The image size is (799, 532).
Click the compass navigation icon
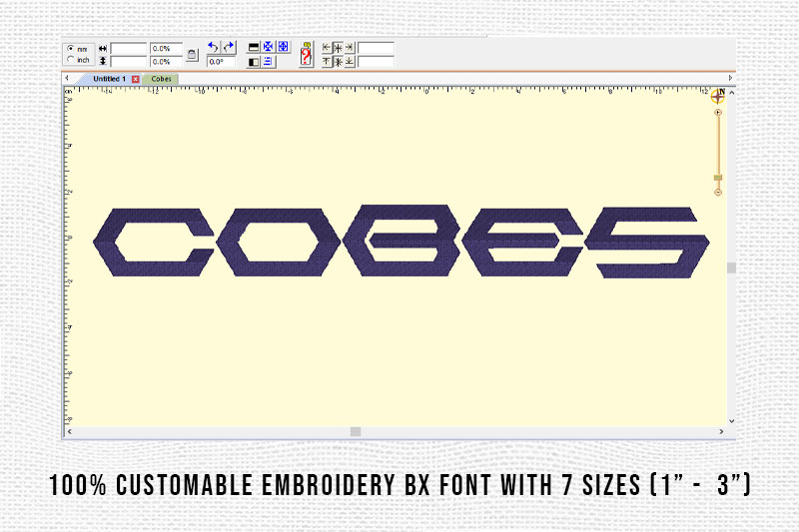click(x=718, y=96)
